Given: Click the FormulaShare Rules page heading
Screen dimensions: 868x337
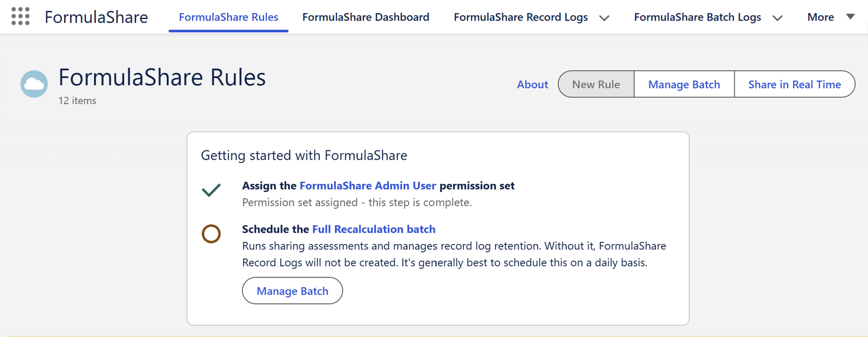Looking at the screenshot, I should (162, 77).
